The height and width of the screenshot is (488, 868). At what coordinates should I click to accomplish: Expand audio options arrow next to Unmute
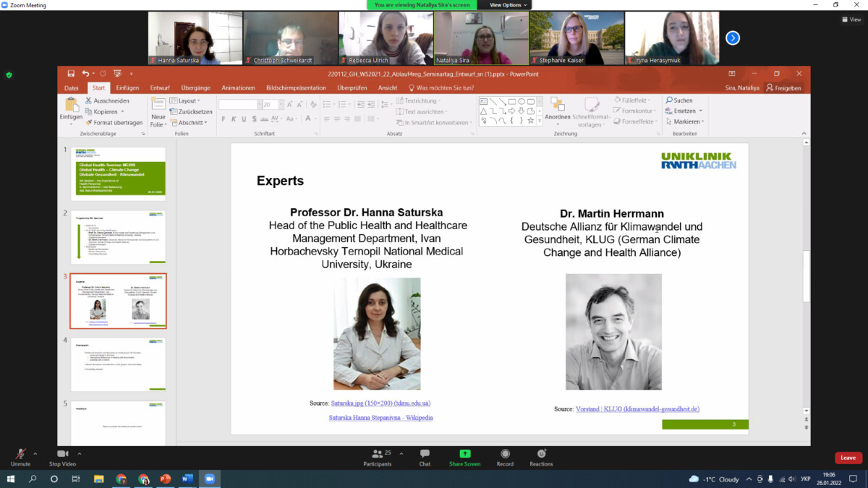(x=37, y=453)
